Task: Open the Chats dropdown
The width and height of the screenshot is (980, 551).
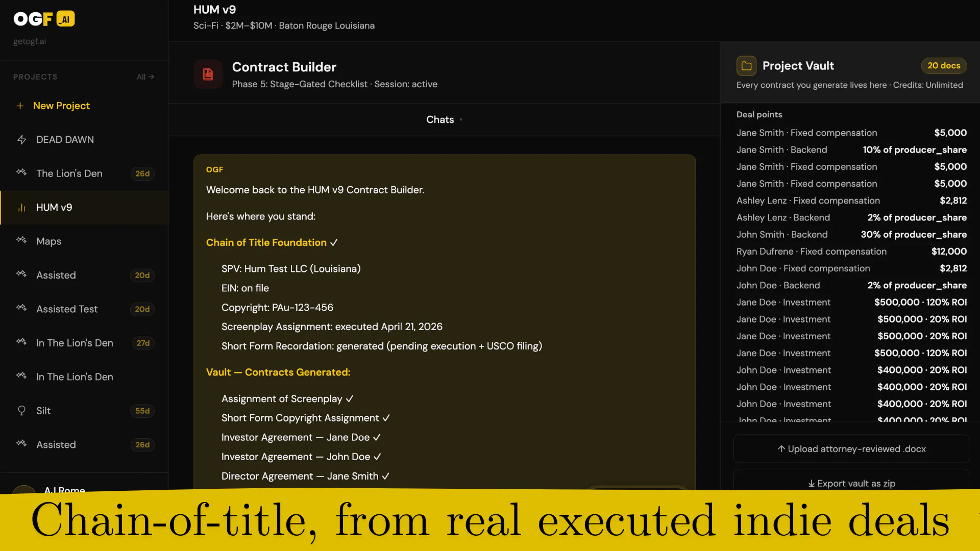Action: coord(445,120)
